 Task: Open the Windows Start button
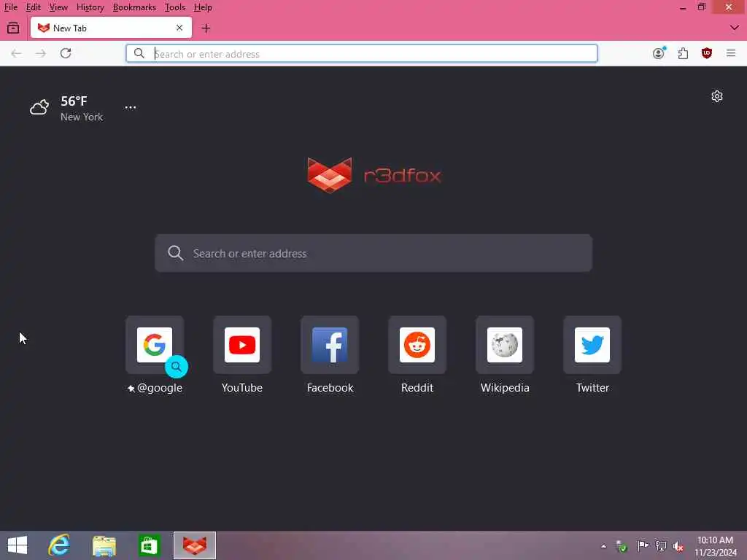click(x=18, y=545)
